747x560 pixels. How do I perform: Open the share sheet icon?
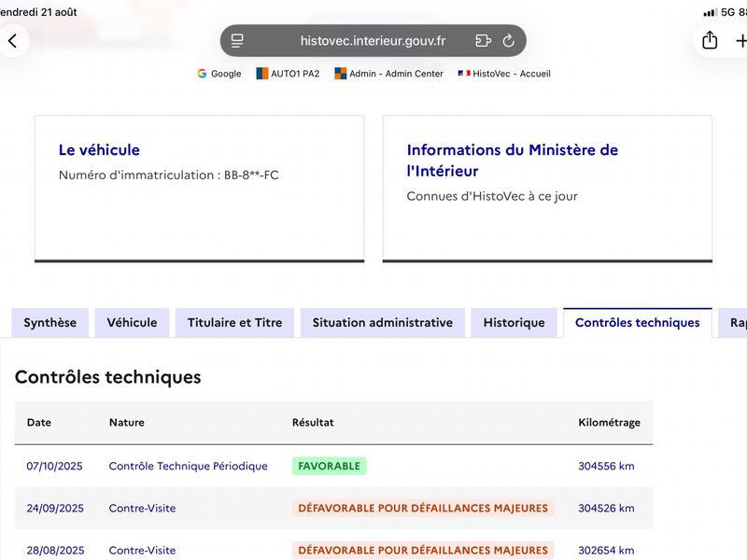click(x=710, y=40)
